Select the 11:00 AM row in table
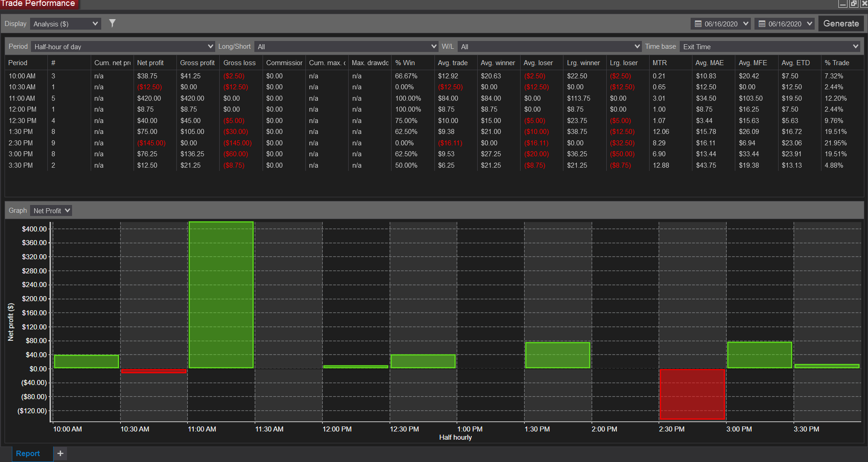 pyautogui.click(x=434, y=98)
